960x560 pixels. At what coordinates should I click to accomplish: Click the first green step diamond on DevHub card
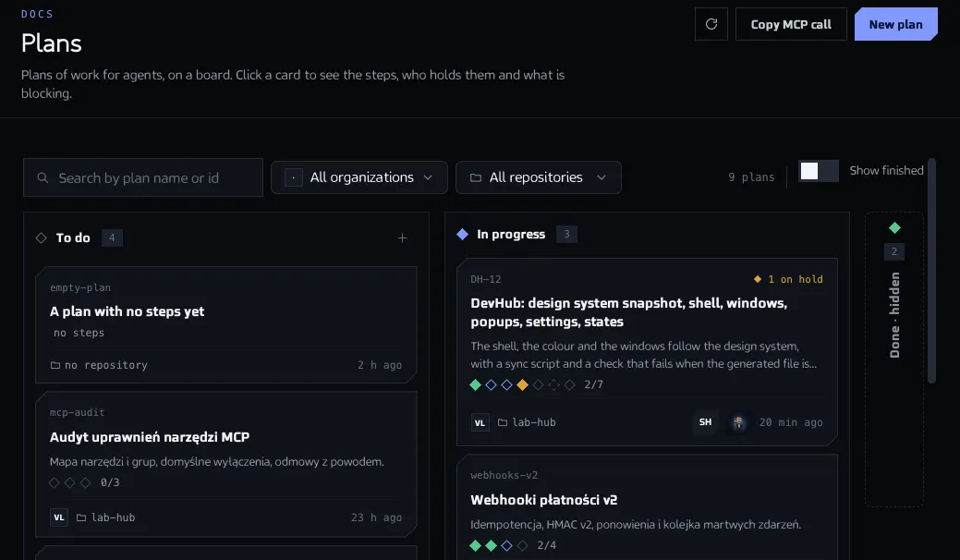[475, 384]
